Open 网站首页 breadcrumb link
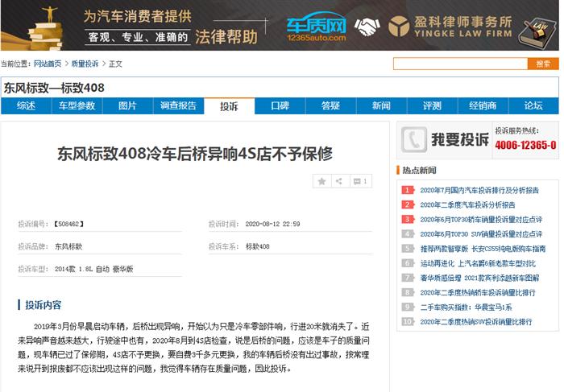Image resolution: width=564 pixels, height=392 pixels. [48, 64]
